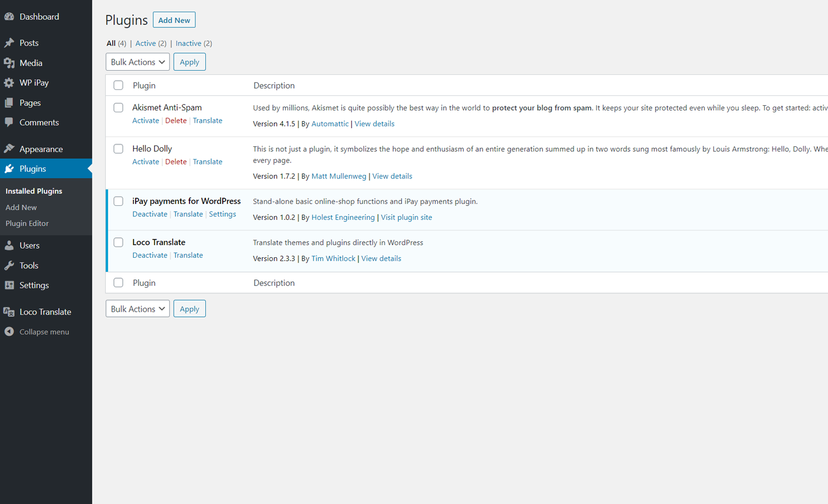Filter by All plugins
828x504 pixels.
tap(111, 43)
